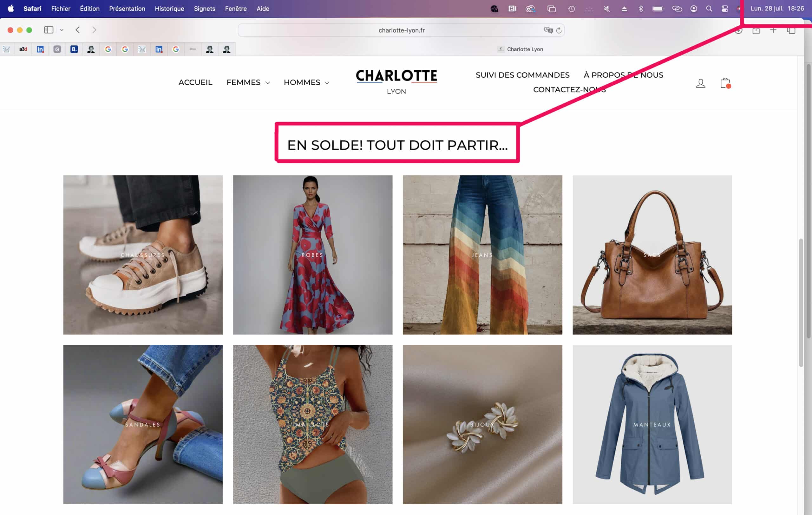Open Control Center icon

coord(725,9)
